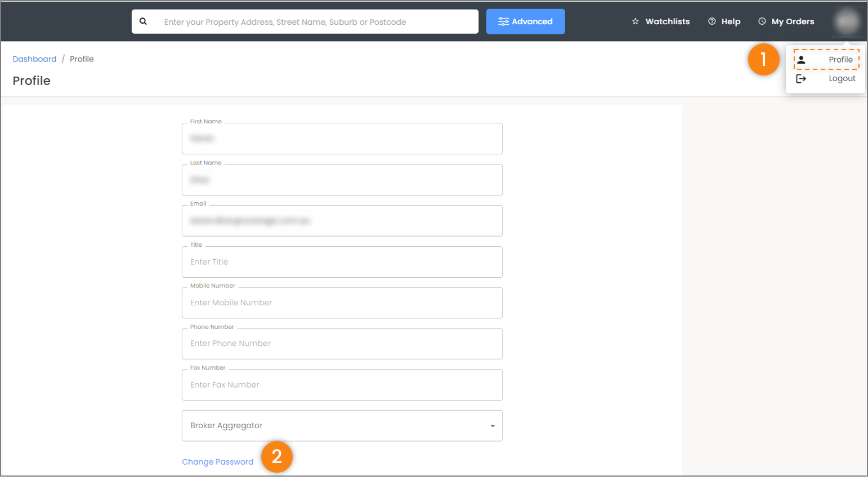The height and width of the screenshot is (480, 868).
Task: Click the Fax Number field
Action: tap(342, 385)
